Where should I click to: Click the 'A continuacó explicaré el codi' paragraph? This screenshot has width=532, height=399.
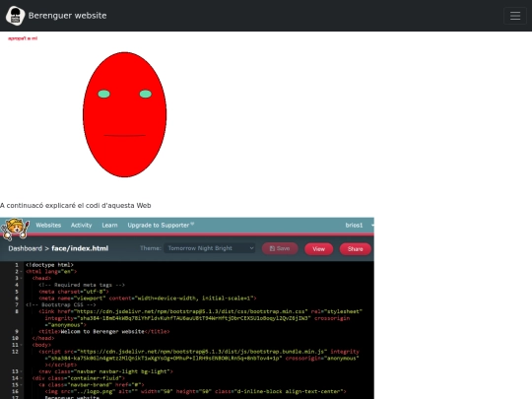(75, 206)
